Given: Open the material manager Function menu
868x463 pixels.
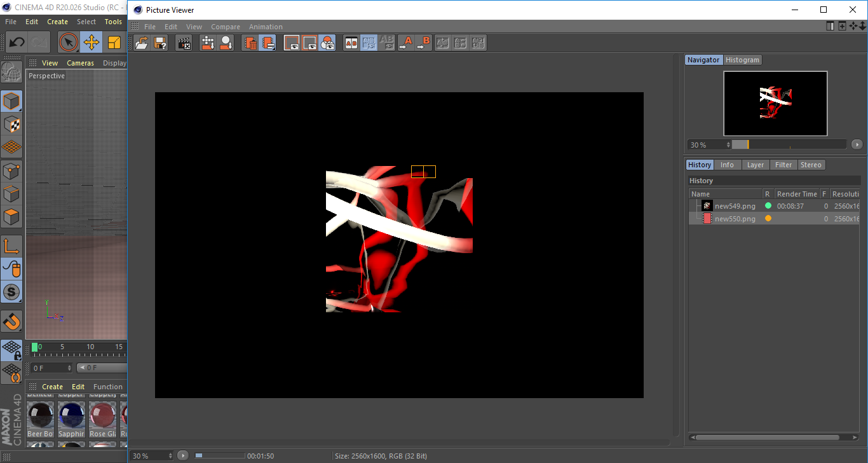Looking at the screenshot, I should coord(108,387).
